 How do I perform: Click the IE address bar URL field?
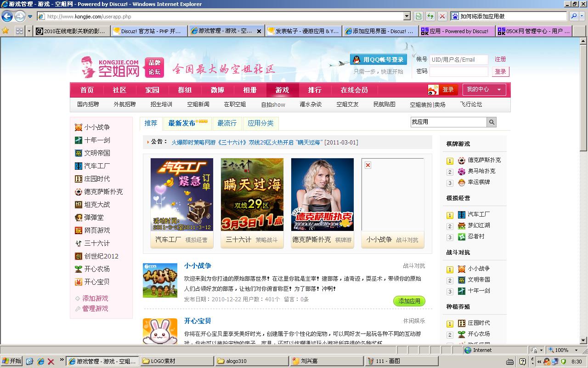coord(224,17)
